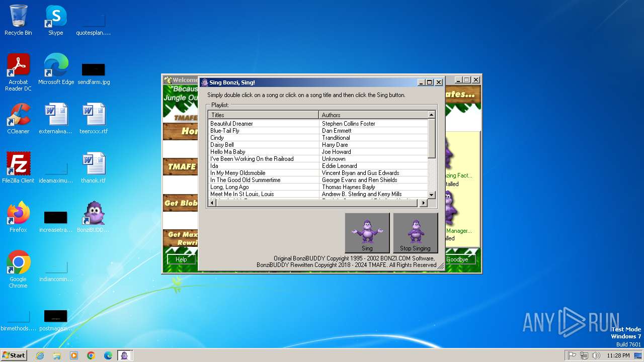Screen dimensions: 644x362
Task: Select the sendfarm.jpg desktop file
Action: 94,73
